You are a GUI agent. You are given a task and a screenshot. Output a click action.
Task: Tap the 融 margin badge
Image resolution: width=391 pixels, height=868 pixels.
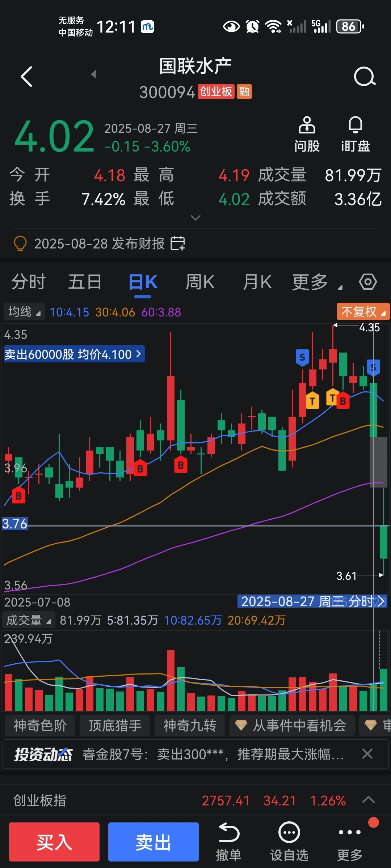tap(244, 92)
